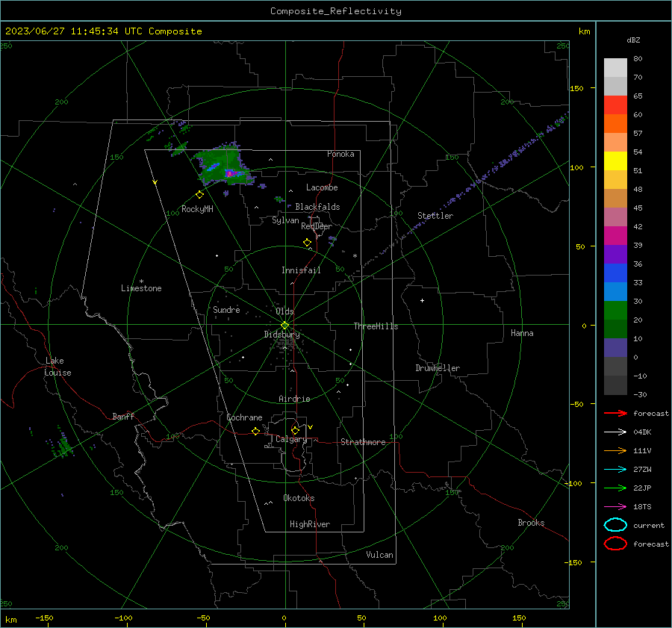The width and height of the screenshot is (672, 628).
Task: Click the magenta storm core north of RockyMH
Action: [x=230, y=173]
